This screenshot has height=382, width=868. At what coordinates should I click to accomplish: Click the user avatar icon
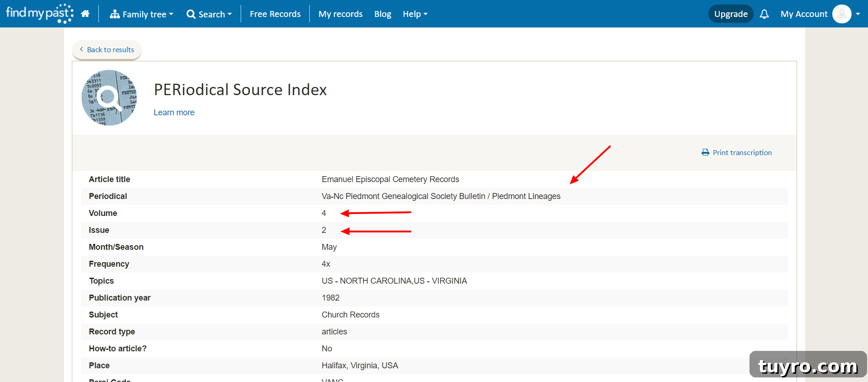841,14
